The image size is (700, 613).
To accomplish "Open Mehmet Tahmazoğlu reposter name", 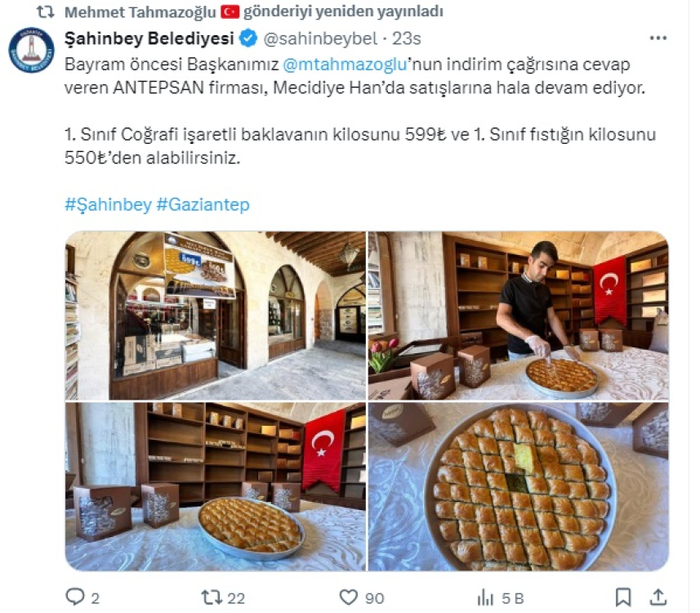I will pyautogui.click(x=140, y=12).
